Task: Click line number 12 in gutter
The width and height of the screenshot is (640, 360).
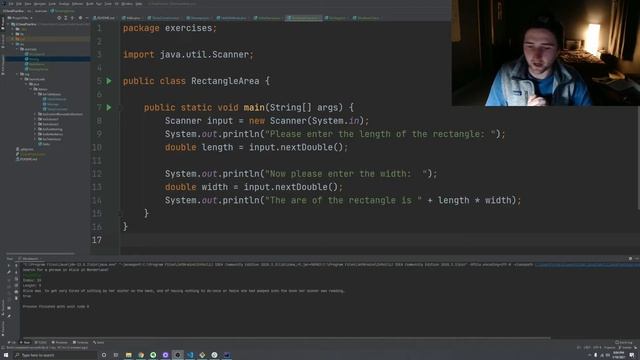Action: point(97,174)
